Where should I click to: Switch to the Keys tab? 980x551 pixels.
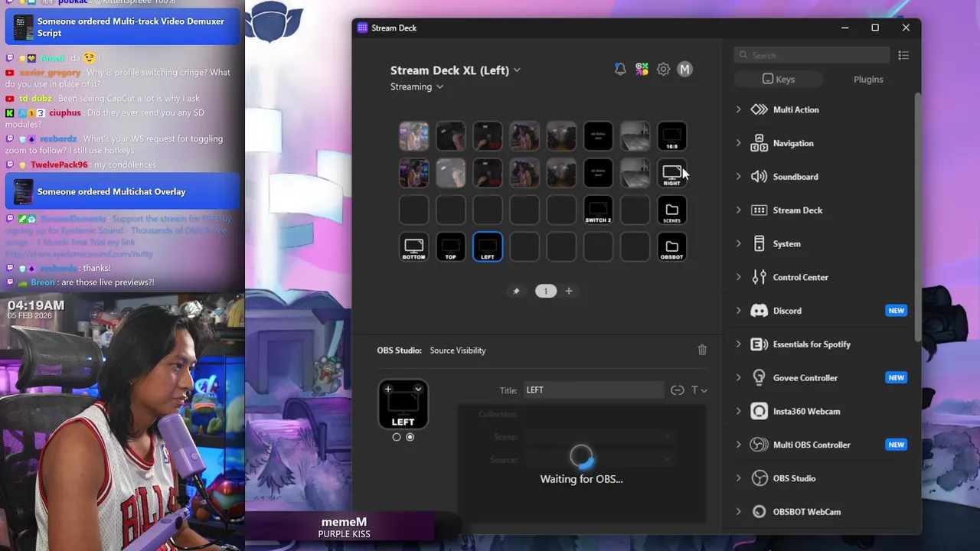(x=779, y=79)
